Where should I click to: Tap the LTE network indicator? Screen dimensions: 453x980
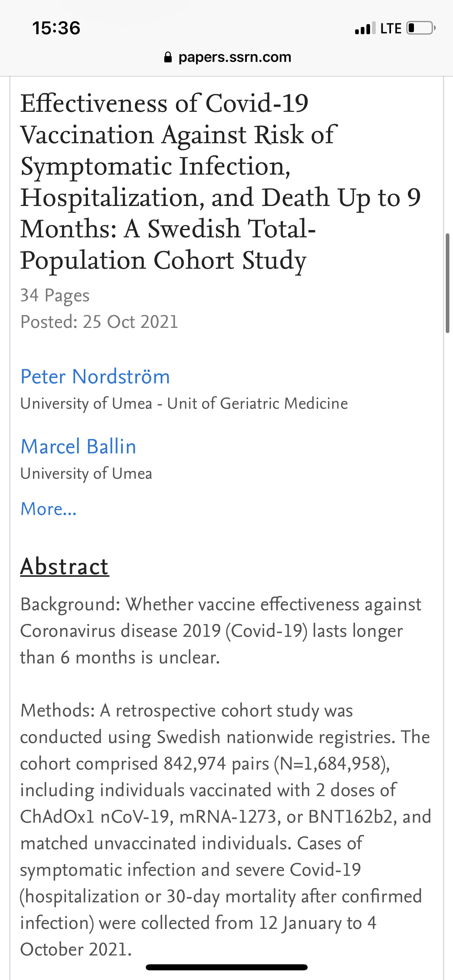[x=391, y=29]
